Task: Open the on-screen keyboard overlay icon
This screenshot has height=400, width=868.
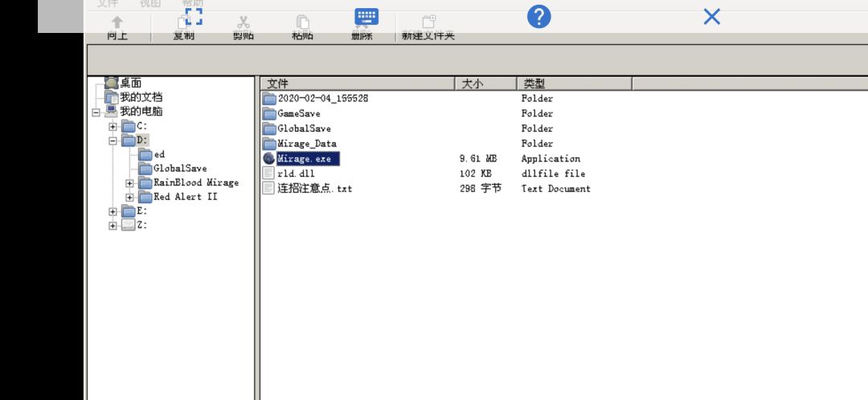Action: (x=366, y=17)
